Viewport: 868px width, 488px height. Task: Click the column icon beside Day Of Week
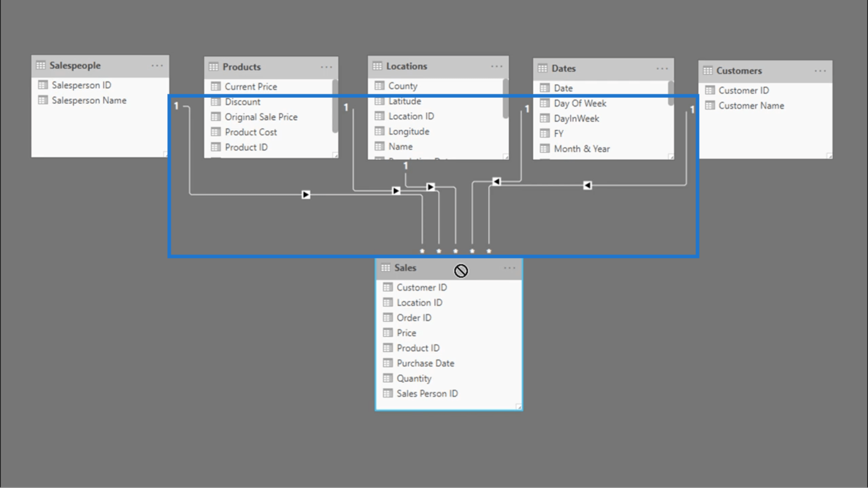[x=545, y=103]
